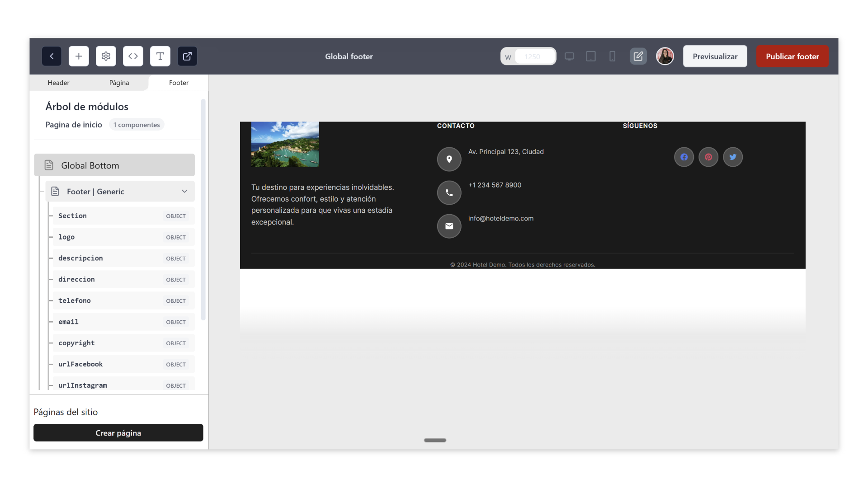Click the Facebook social icon in footer
The height and width of the screenshot is (488, 868).
coord(684,157)
